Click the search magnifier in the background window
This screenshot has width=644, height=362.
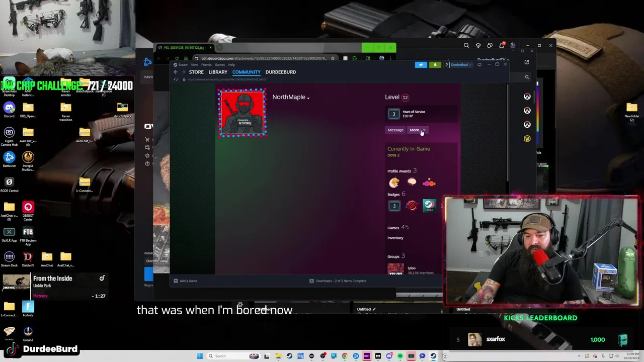(x=466, y=46)
